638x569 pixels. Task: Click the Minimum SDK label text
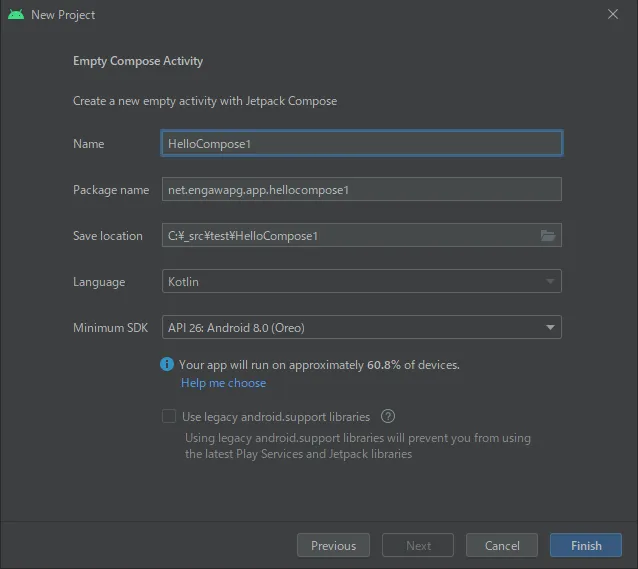click(x=112, y=328)
